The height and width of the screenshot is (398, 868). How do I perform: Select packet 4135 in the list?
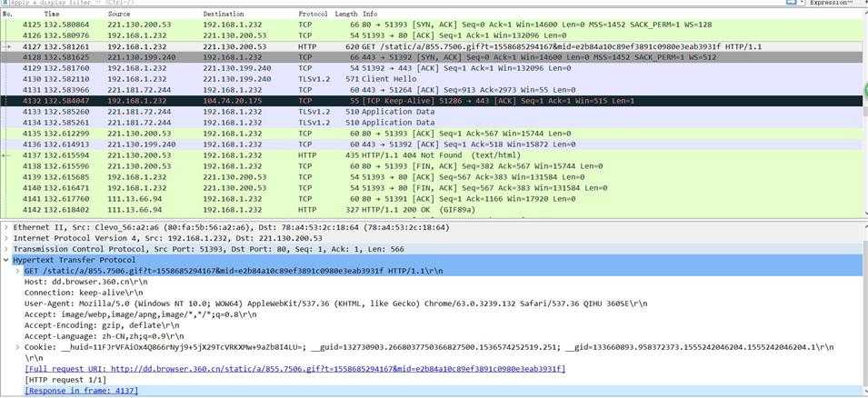432,134
